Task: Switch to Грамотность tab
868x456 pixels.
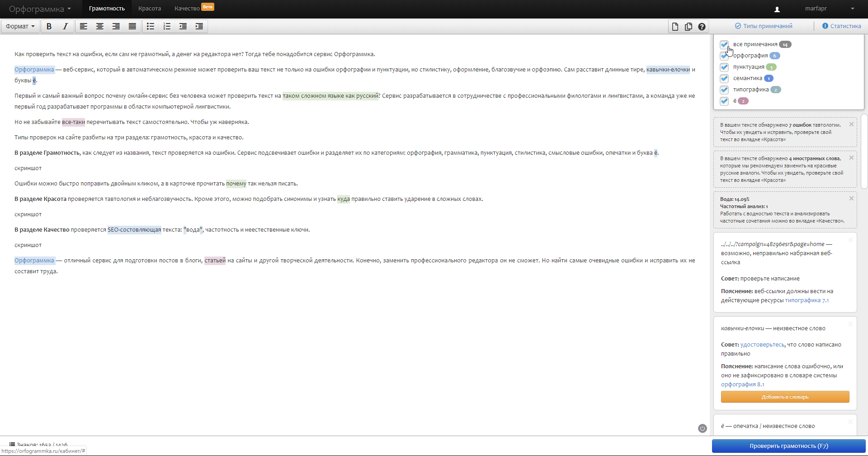Action: (x=107, y=9)
